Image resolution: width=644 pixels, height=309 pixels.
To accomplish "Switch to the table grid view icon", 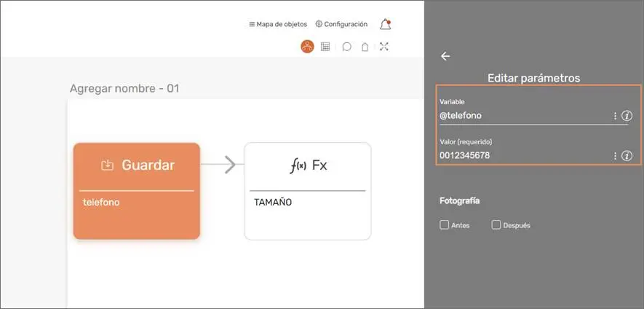I will pyautogui.click(x=325, y=47).
